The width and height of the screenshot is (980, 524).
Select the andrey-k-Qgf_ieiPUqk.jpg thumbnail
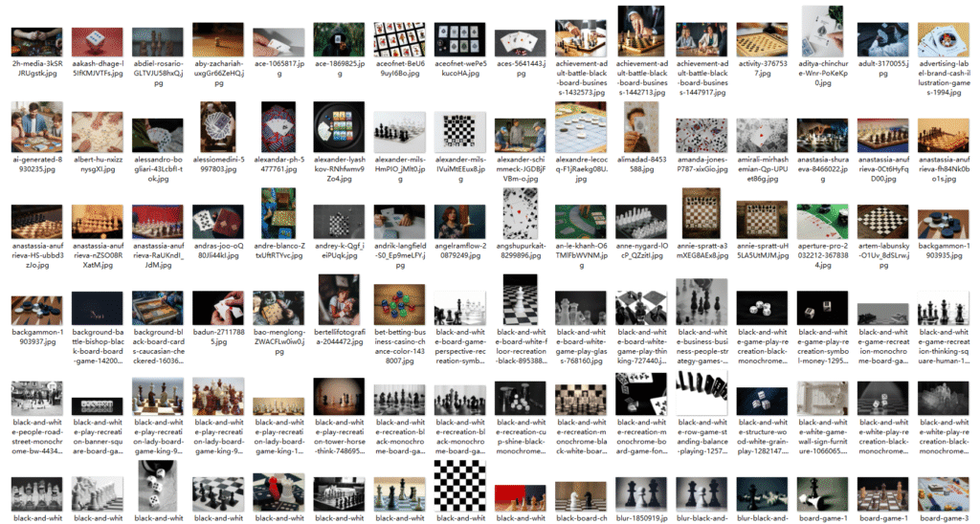pos(340,222)
